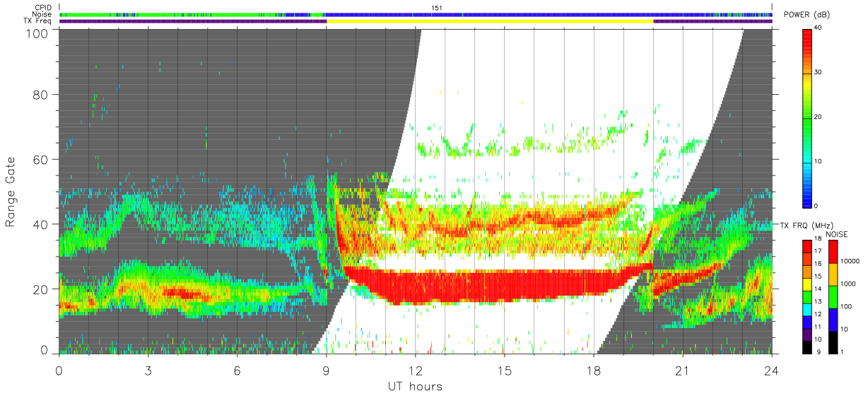Pick the cyan 12-13 MHz TX FRQ swatch
The image size is (868, 401).
807,308
